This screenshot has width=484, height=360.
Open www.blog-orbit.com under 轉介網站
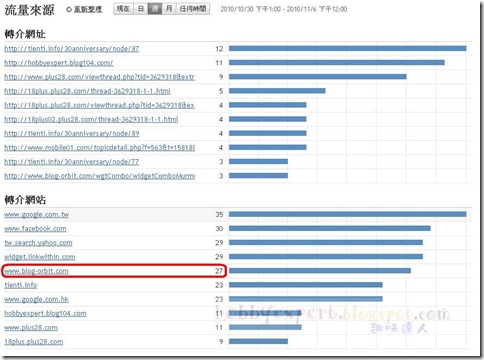(36, 271)
